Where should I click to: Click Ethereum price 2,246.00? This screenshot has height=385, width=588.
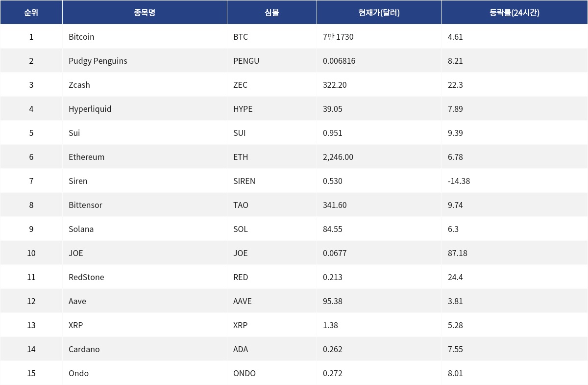click(338, 157)
